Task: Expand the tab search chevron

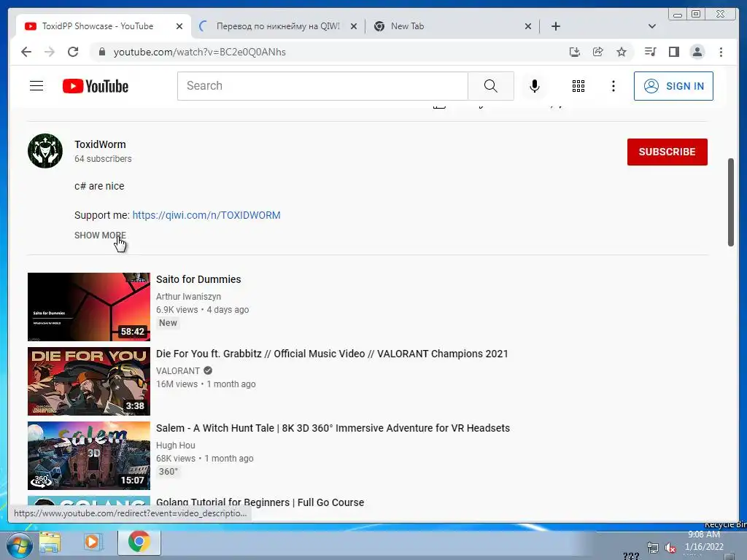Action: (x=652, y=26)
